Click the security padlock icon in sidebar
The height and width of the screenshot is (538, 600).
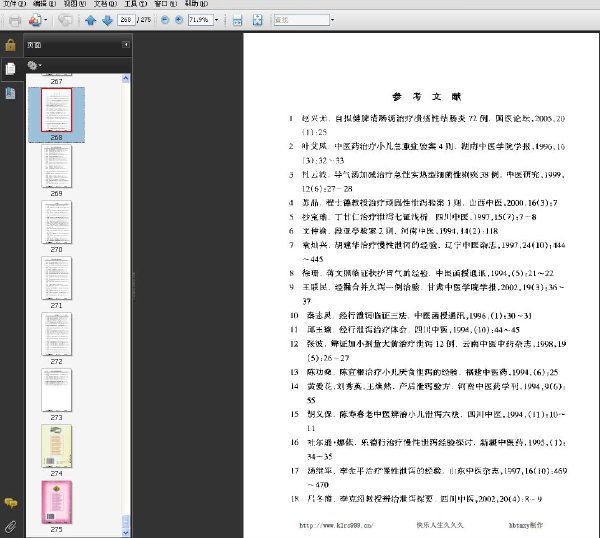10,45
